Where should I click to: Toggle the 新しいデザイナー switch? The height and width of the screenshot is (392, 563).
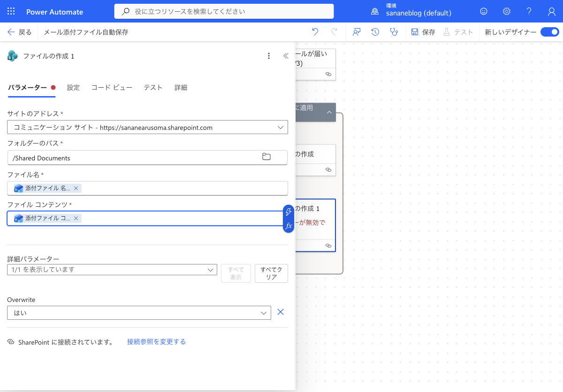[x=549, y=32]
